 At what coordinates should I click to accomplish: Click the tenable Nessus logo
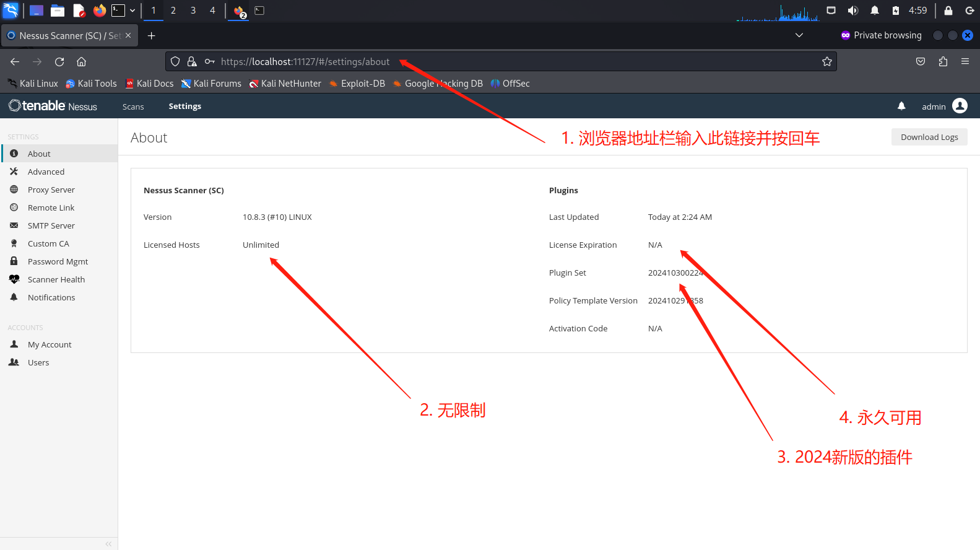53,106
